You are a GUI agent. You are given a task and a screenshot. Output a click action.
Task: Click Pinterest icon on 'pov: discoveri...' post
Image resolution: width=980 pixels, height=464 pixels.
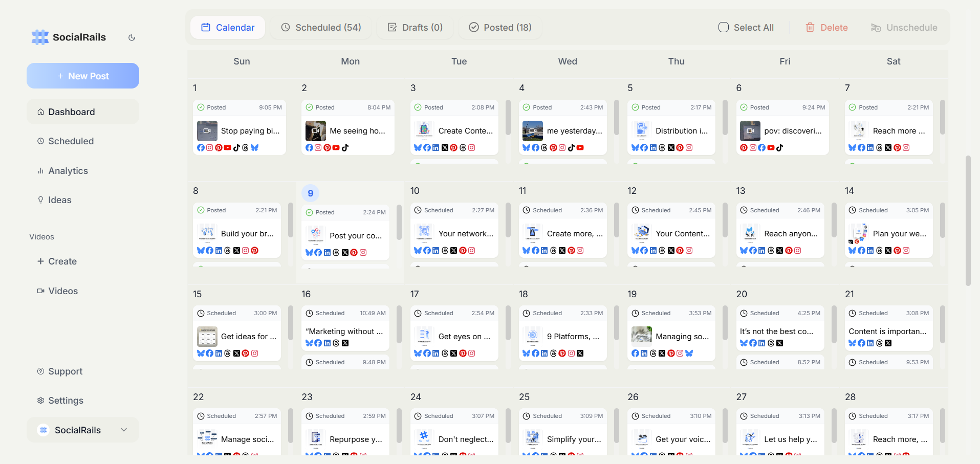tap(744, 147)
